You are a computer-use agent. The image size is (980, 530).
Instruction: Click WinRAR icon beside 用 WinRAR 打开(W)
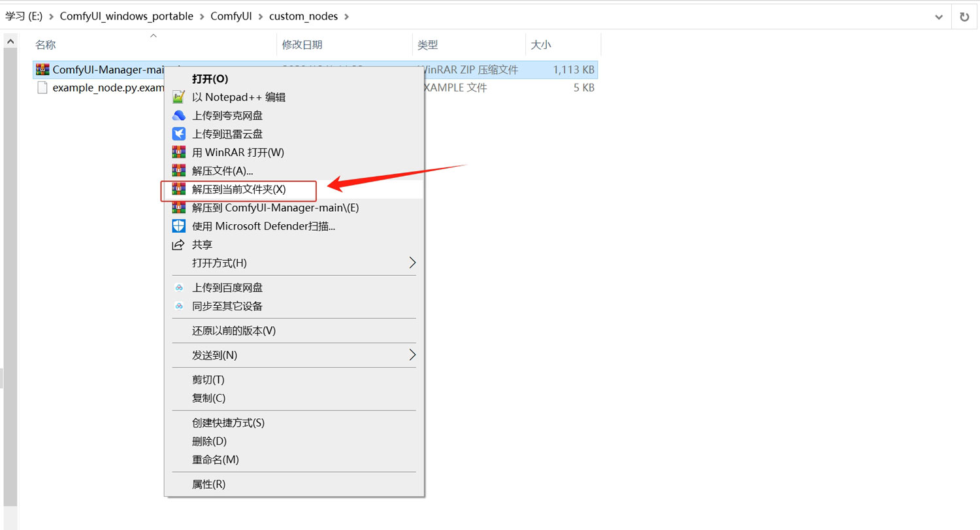coord(178,152)
